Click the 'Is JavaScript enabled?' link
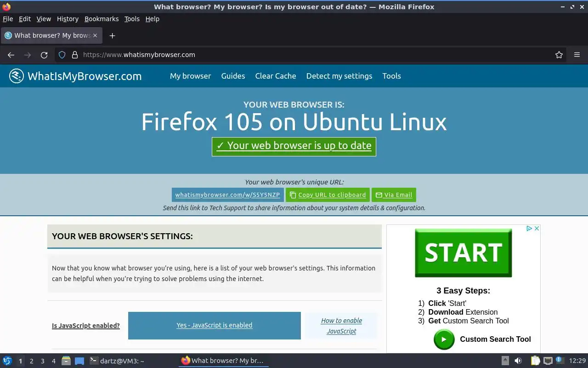The image size is (588, 368). pos(86,326)
